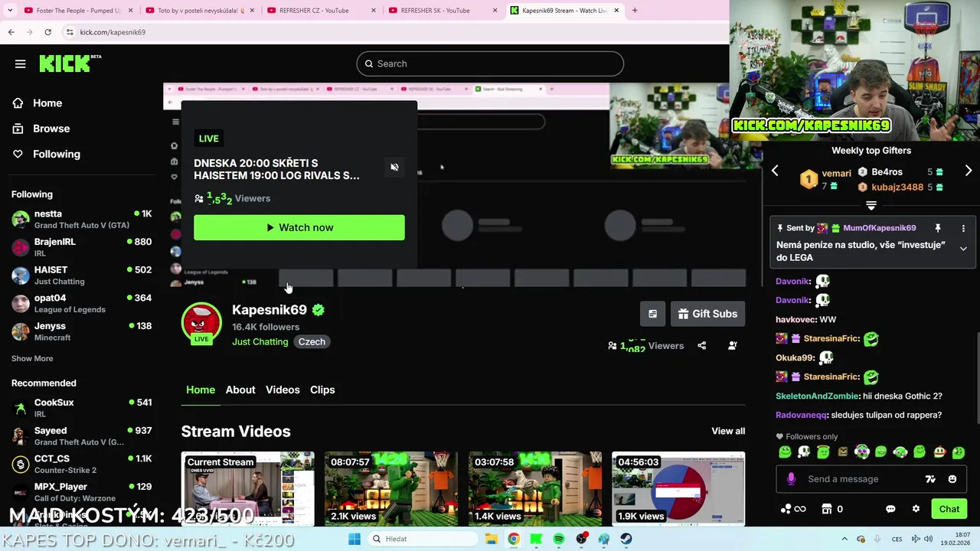
Task: Switch to the Videos channel tab
Action: coord(283,390)
